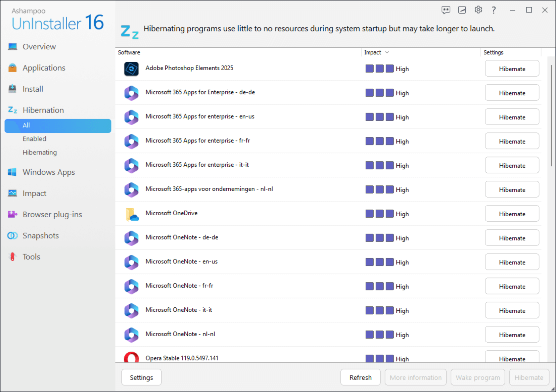Screen dimensions: 556x392
Task: Select the Impact sidebar icon
Action: pos(12,193)
